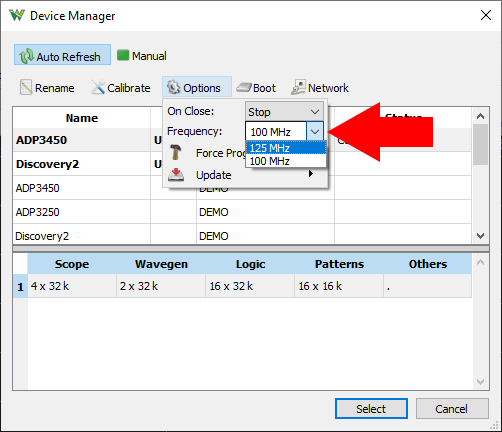
Task: Select the ADP3250 DEMO device row
Action: click(242, 212)
